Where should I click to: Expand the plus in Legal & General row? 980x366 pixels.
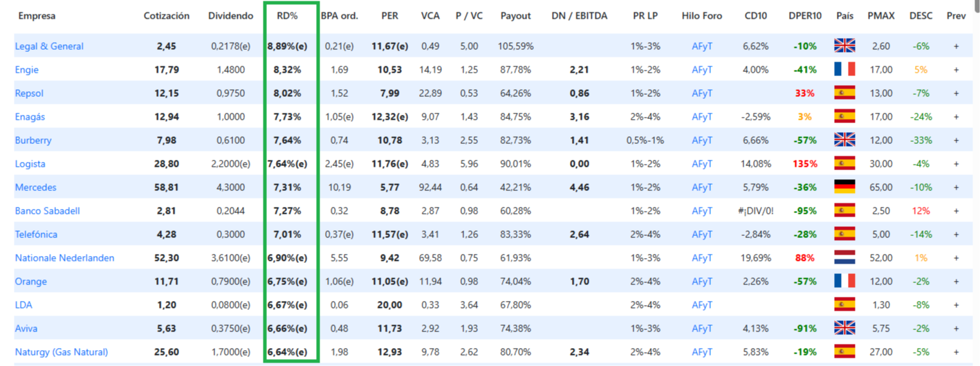pos(956,46)
